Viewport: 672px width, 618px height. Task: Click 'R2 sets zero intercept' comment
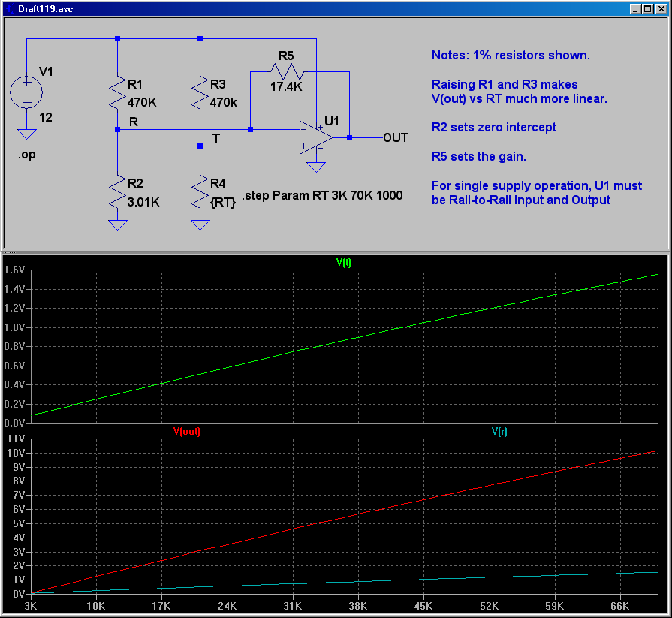[494, 128]
